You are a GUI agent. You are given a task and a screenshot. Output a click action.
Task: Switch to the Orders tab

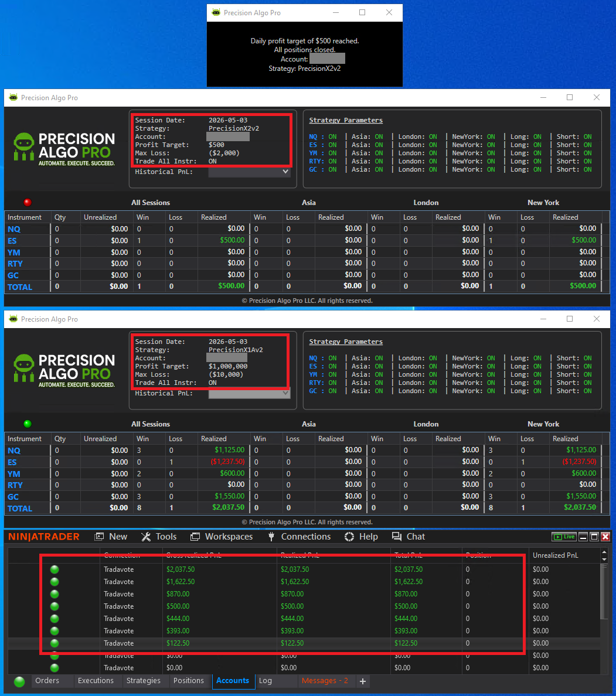(x=47, y=681)
